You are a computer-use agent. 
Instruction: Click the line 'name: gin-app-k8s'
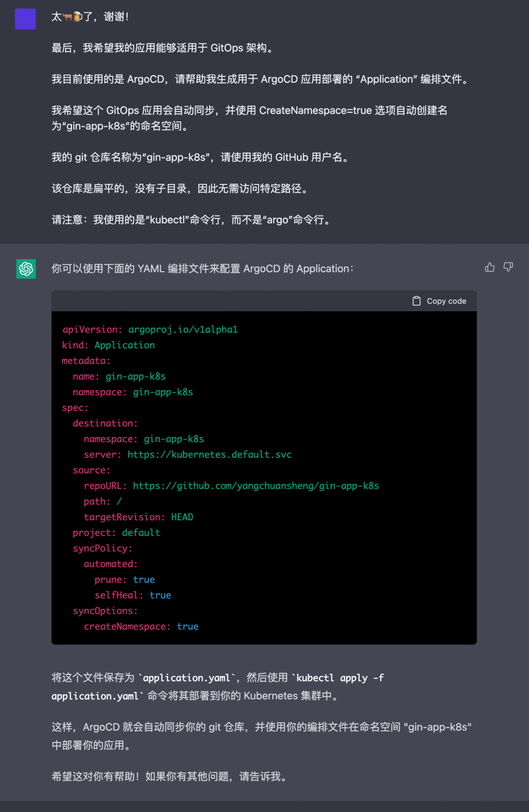pos(119,376)
